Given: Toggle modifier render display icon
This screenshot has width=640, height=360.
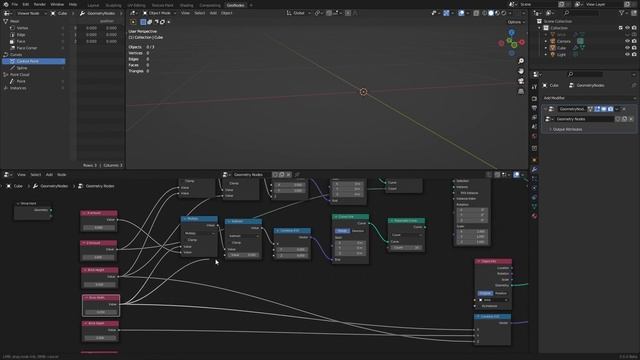Looking at the screenshot, I should (x=610, y=109).
